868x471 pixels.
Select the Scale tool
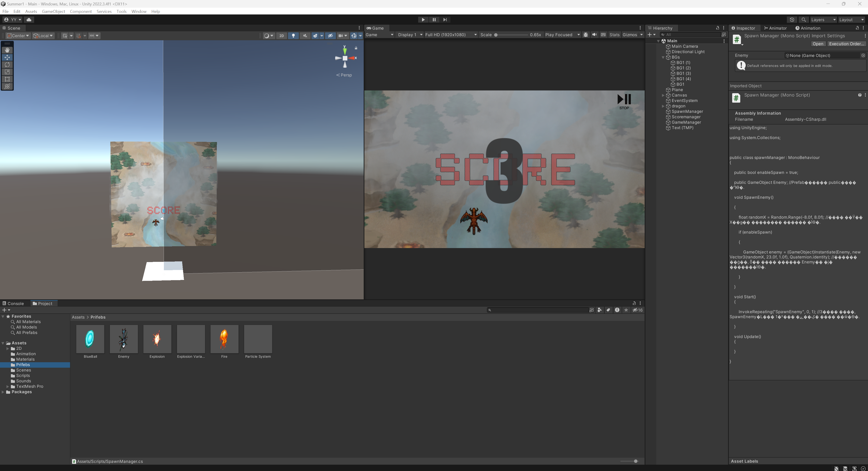(7, 72)
